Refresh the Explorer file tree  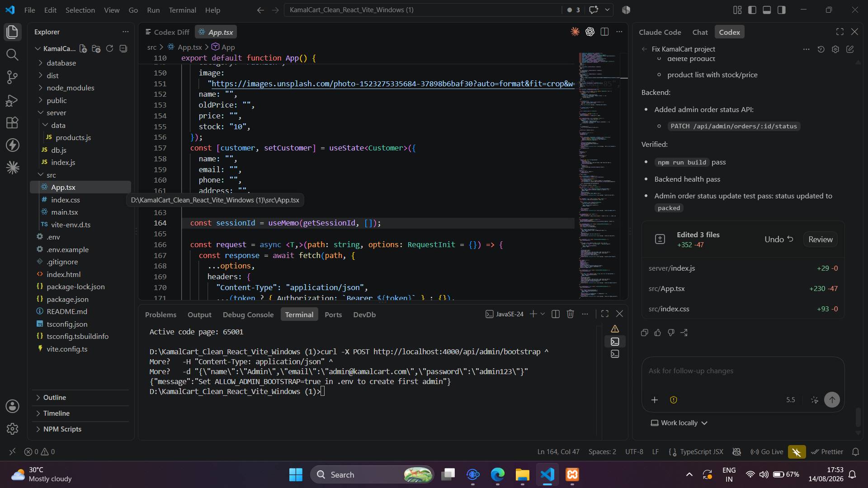pyautogui.click(x=109, y=48)
